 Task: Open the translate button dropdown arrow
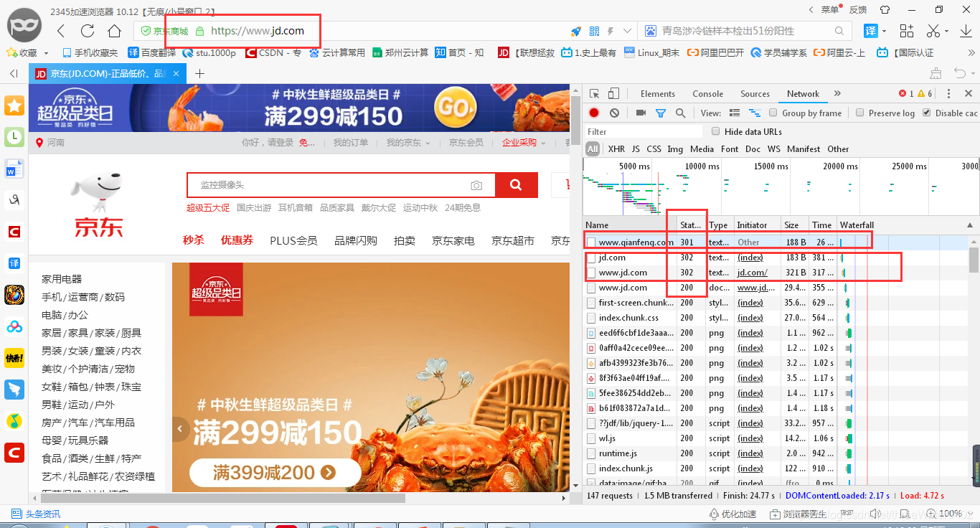pyautogui.click(x=885, y=31)
